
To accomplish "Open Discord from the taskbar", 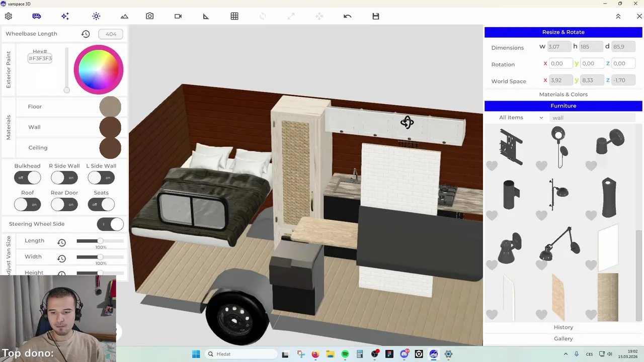I will [405, 354].
